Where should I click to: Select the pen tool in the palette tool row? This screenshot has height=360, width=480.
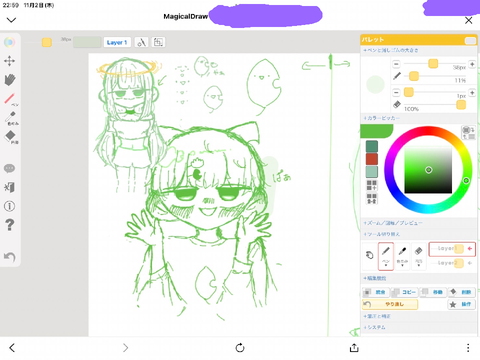coord(386,256)
